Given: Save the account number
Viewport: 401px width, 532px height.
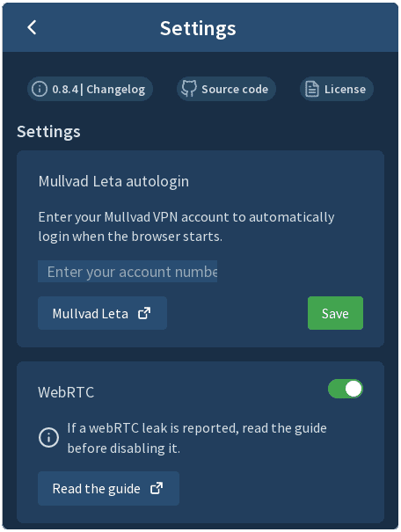Looking at the screenshot, I should (x=335, y=313).
